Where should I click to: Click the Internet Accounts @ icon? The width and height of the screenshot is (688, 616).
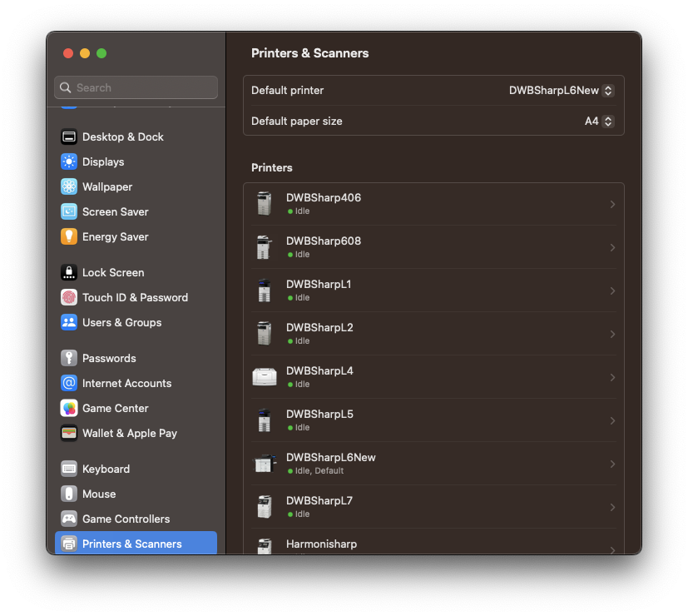pyautogui.click(x=69, y=383)
